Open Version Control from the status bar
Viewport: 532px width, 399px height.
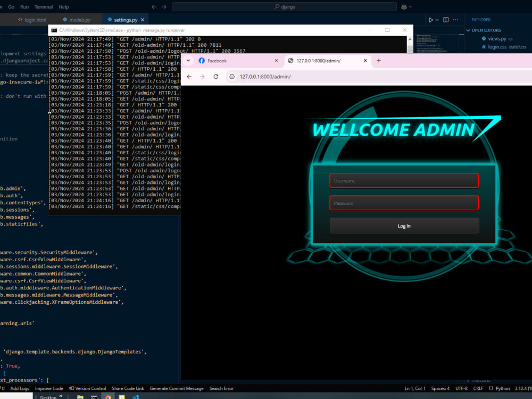pyautogui.click(x=88, y=388)
